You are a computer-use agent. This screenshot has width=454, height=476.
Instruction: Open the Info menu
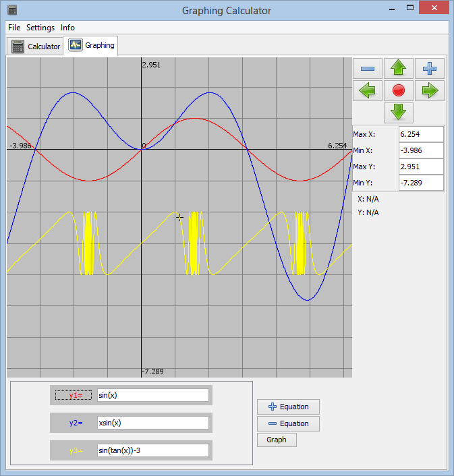(x=67, y=28)
